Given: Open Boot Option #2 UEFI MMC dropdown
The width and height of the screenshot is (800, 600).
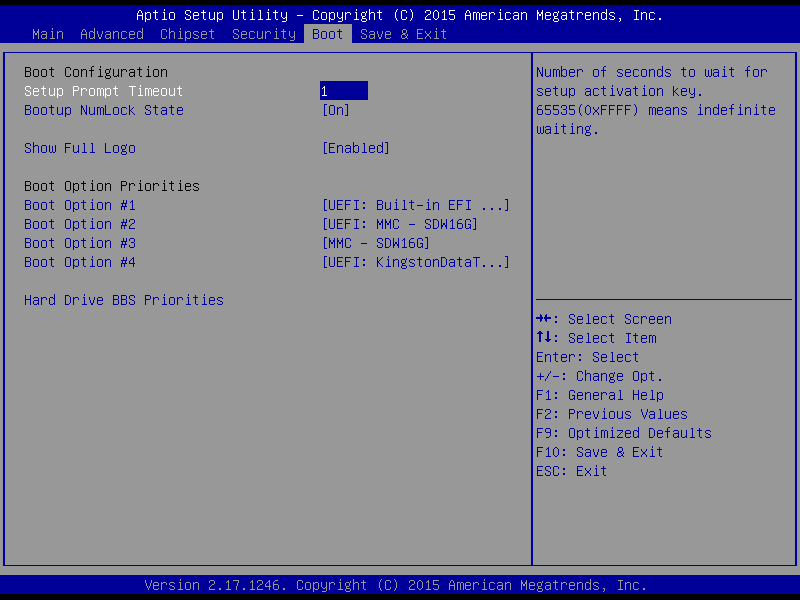Looking at the screenshot, I should pos(400,224).
